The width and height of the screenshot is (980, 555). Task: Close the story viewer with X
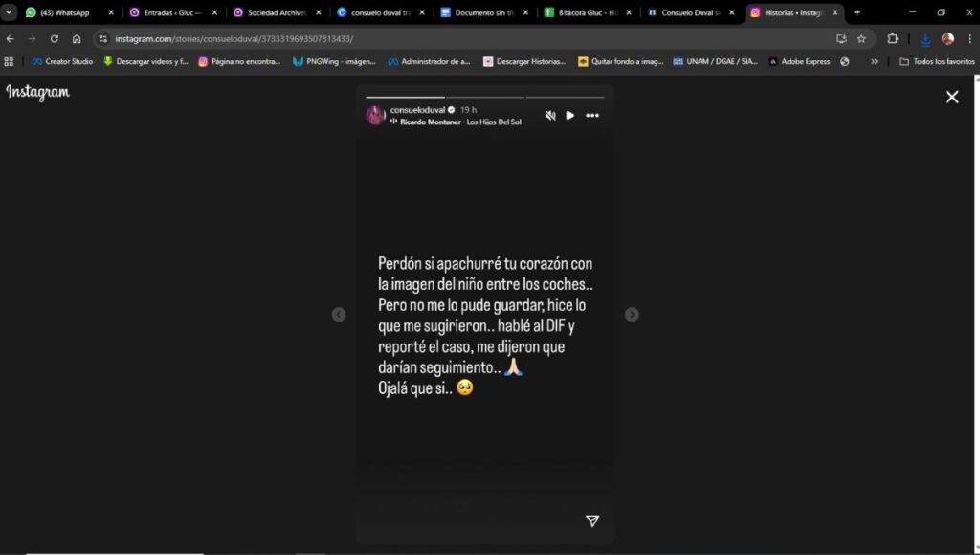[952, 97]
